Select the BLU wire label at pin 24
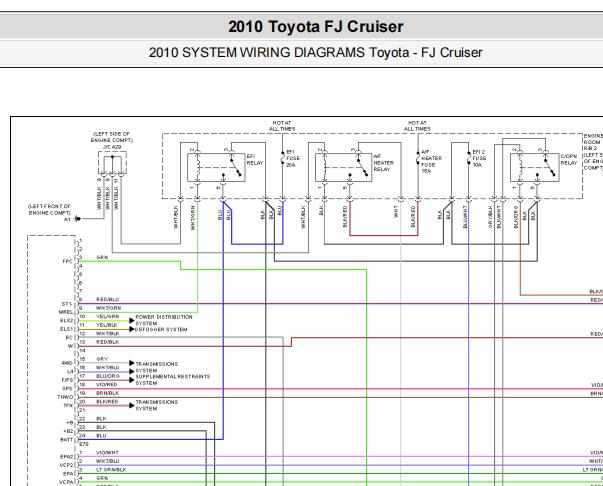Image resolution: width=603 pixels, height=486 pixels. 101,436
